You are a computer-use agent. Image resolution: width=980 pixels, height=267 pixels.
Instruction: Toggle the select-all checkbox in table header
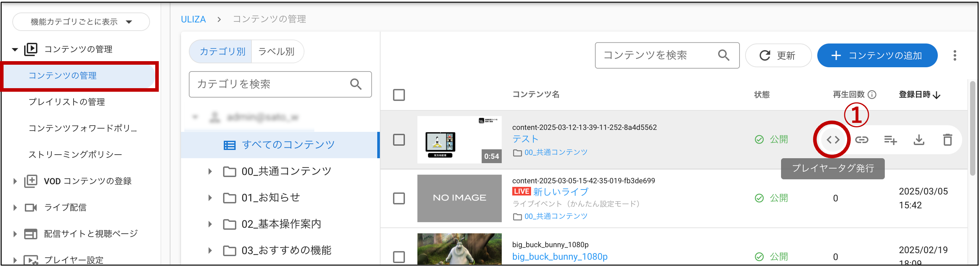pos(399,95)
